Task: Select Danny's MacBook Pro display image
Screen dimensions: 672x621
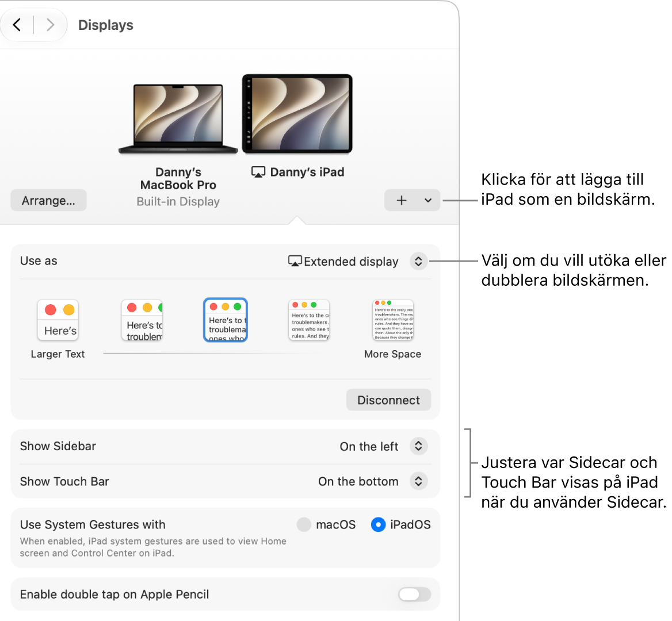Action: pyautogui.click(x=178, y=118)
